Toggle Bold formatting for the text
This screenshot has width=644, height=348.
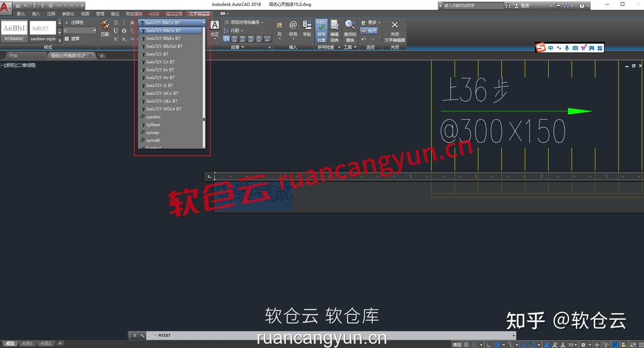click(115, 22)
